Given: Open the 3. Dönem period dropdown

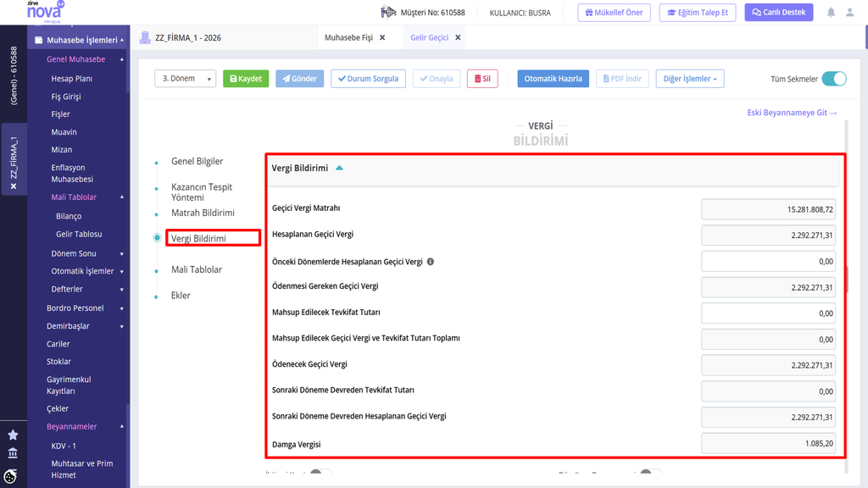Looking at the screenshot, I should pyautogui.click(x=186, y=79).
